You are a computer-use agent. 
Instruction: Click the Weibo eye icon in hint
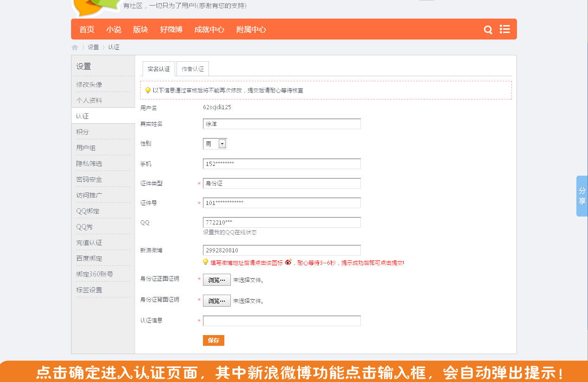pos(288,262)
